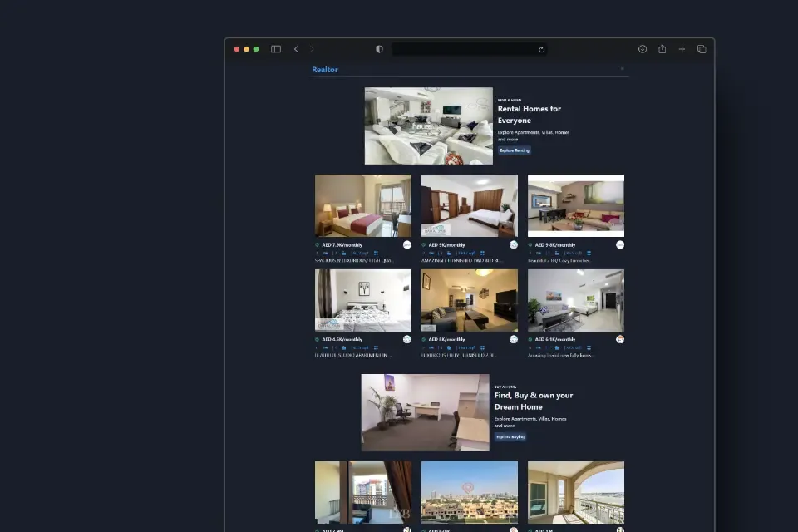The image size is (798, 532).
Task: Open the AED 7.9K/monthly listing photo
Action: 363,205
